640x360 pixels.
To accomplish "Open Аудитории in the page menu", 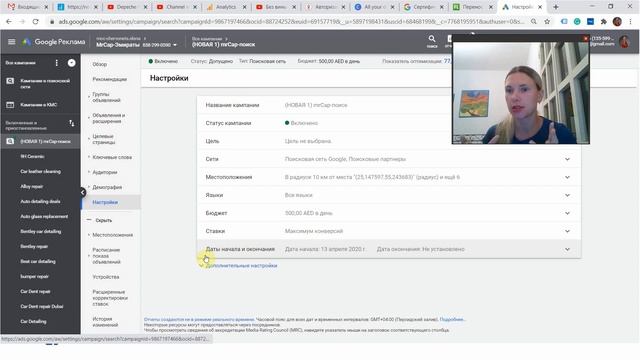I will click(x=105, y=172).
